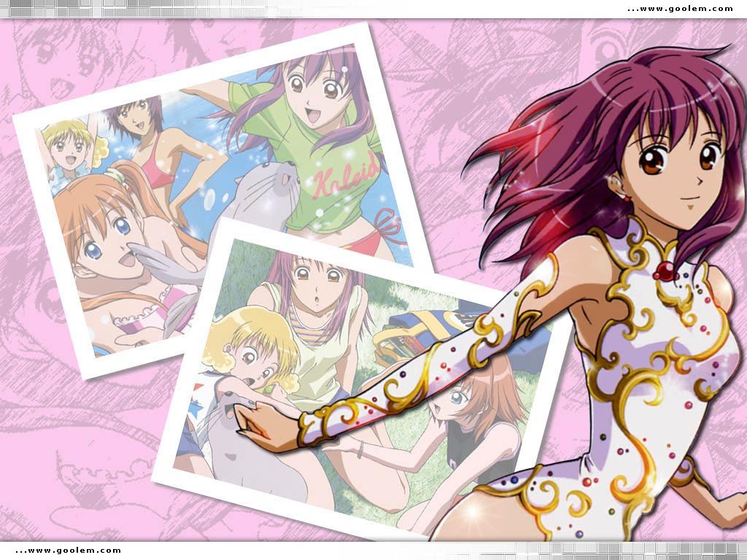Select the grass picnic photo with seal

362,381
